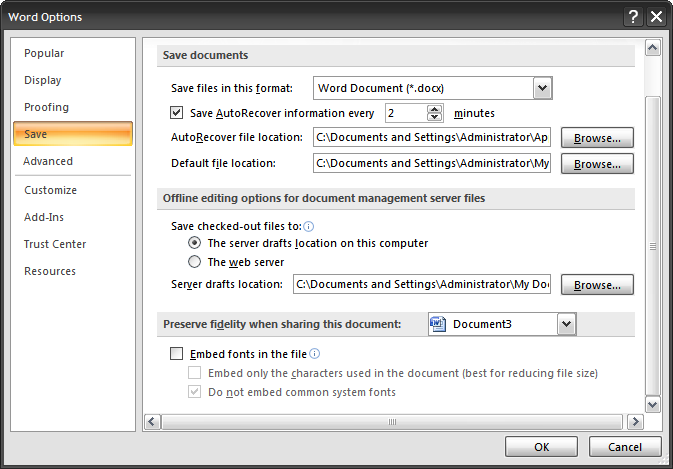The image size is (673, 469).
Task: Click the Cancel button
Action: (x=625, y=447)
